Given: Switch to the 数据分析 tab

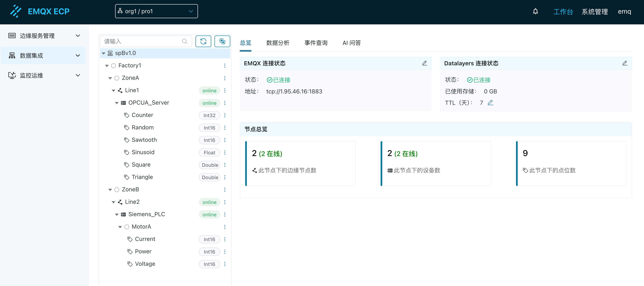Looking at the screenshot, I should (277, 43).
